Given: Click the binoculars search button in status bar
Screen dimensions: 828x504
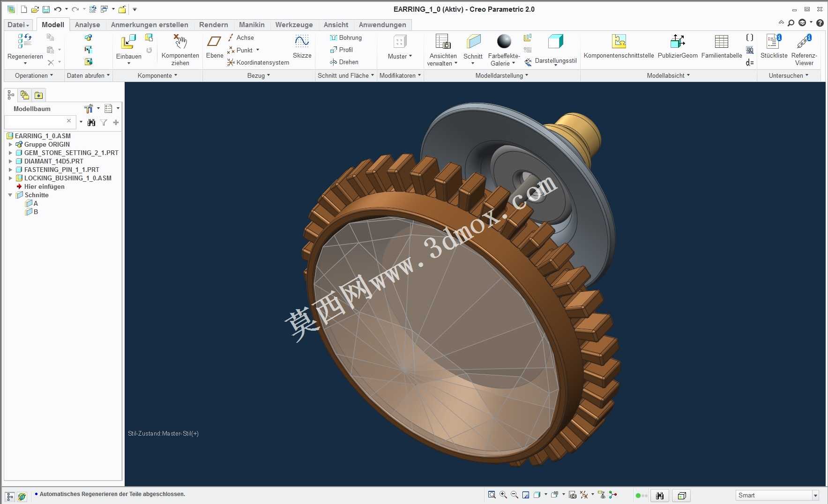Looking at the screenshot, I should coord(660,496).
